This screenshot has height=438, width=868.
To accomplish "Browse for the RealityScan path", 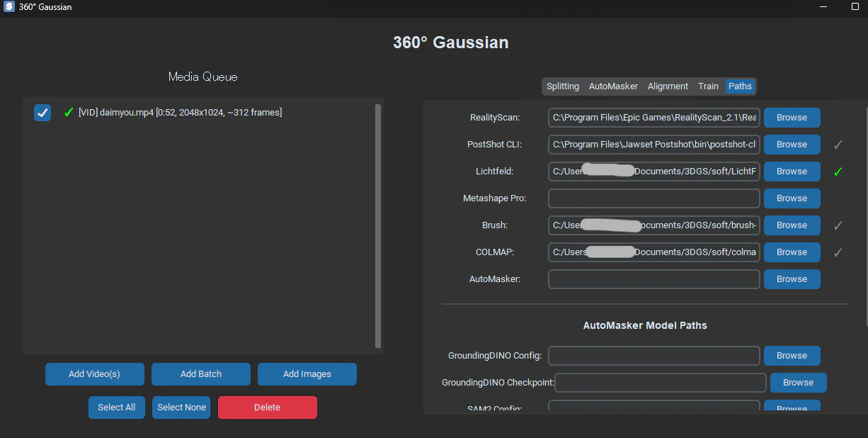I will 792,118.
